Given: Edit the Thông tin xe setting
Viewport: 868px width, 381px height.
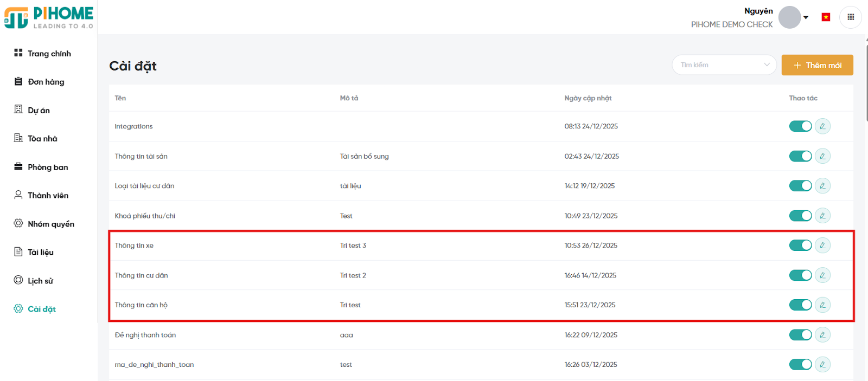Looking at the screenshot, I should (822, 246).
